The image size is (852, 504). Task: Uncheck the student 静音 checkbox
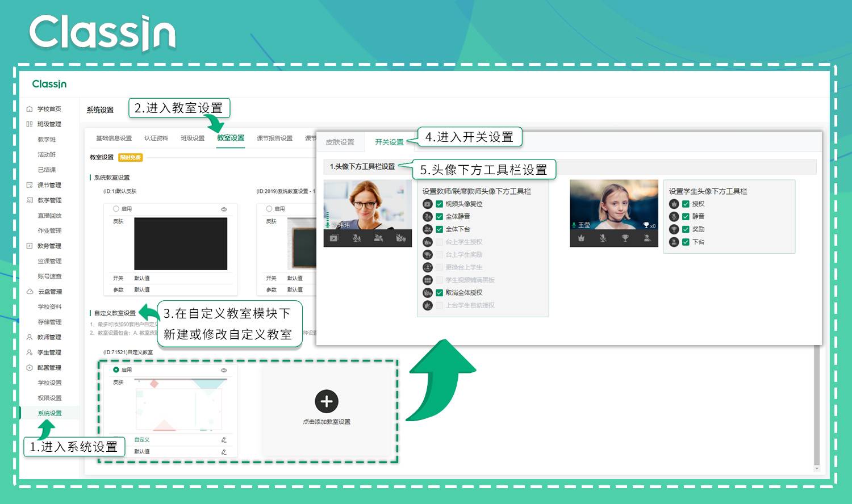coord(686,216)
